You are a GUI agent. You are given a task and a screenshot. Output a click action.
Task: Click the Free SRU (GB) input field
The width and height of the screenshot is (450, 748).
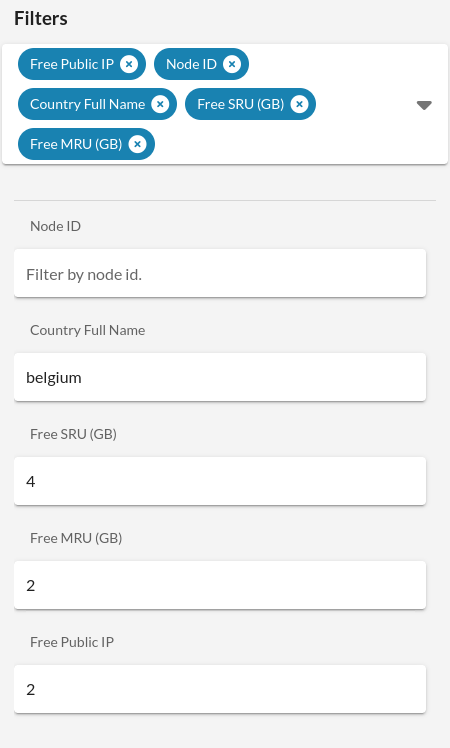tap(220, 481)
